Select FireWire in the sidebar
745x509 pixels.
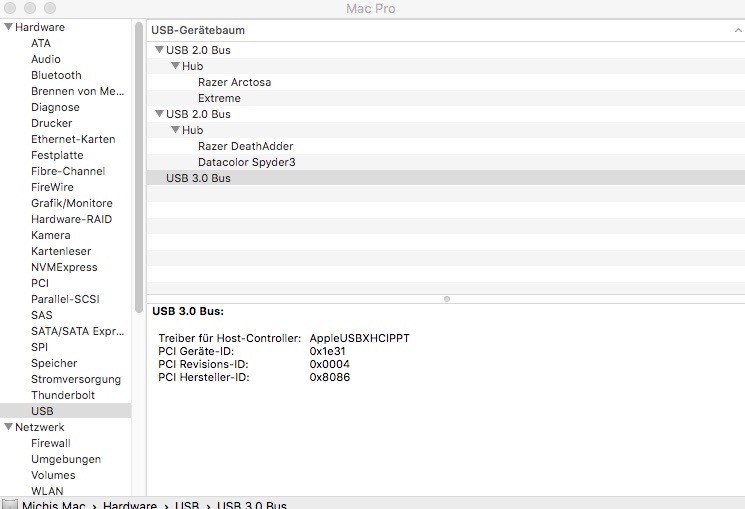52,187
